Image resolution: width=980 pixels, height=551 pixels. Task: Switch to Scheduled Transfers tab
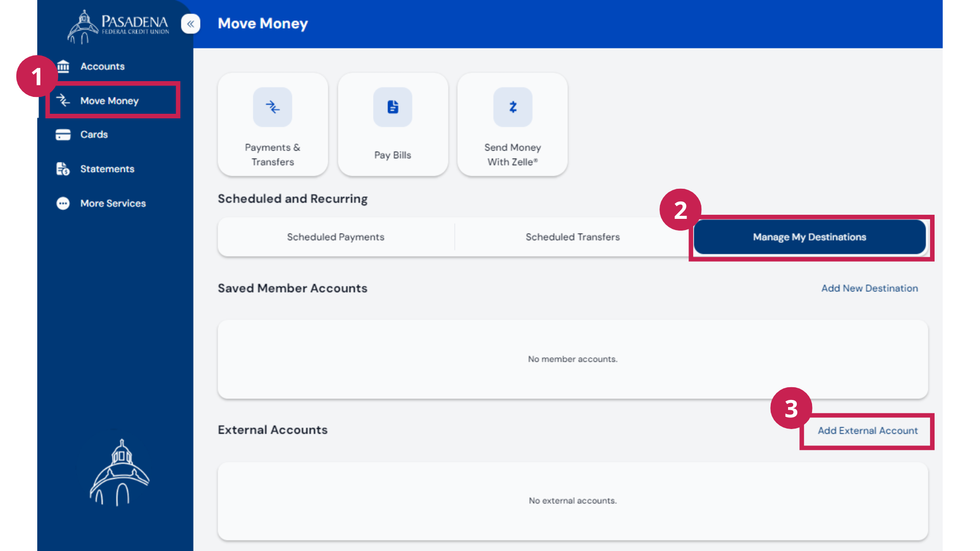click(x=572, y=237)
